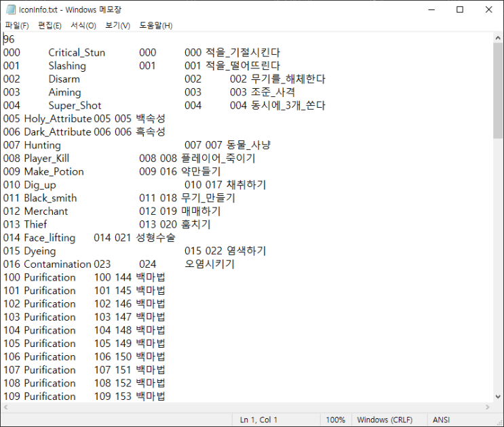
Task: Click Korean text '매매하기'
Action: tap(201, 211)
